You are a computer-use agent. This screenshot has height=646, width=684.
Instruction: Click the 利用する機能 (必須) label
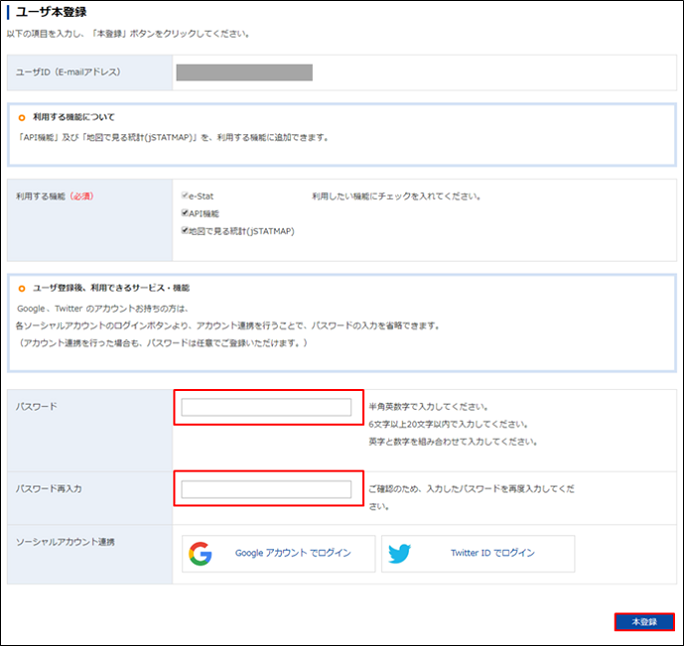[55, 197]
